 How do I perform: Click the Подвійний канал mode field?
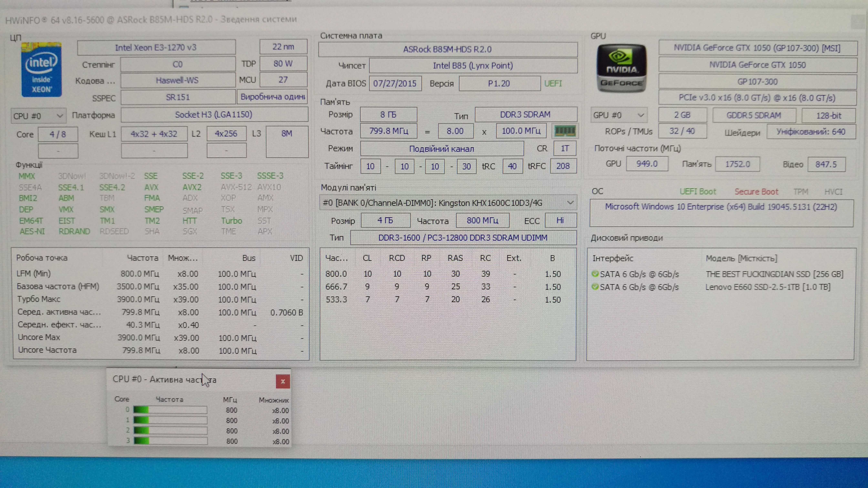(x=442, y=148)
